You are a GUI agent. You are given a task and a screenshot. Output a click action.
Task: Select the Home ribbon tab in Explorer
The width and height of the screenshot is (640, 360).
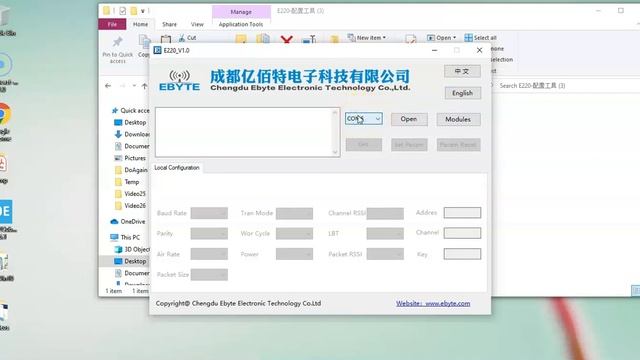pos(140,24)
